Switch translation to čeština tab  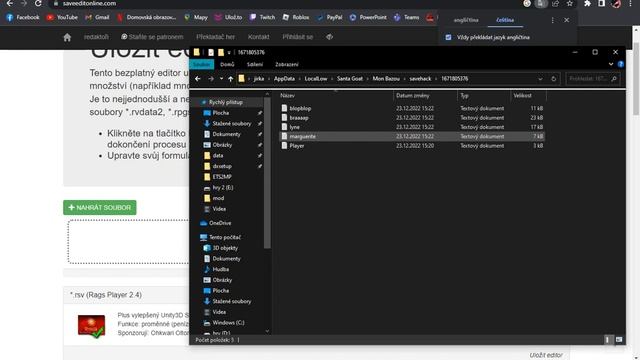(x=505, y=20)
